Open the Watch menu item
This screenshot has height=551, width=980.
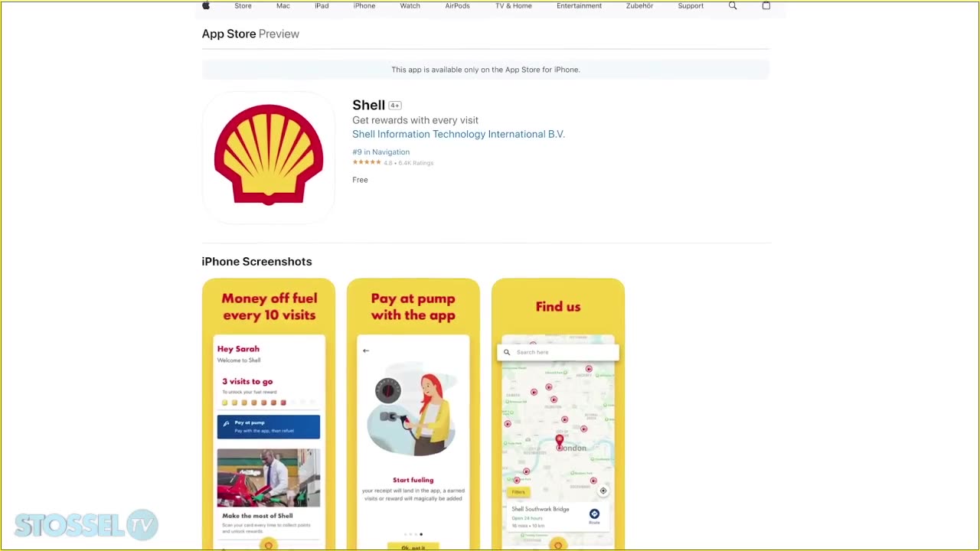(410, 5)
